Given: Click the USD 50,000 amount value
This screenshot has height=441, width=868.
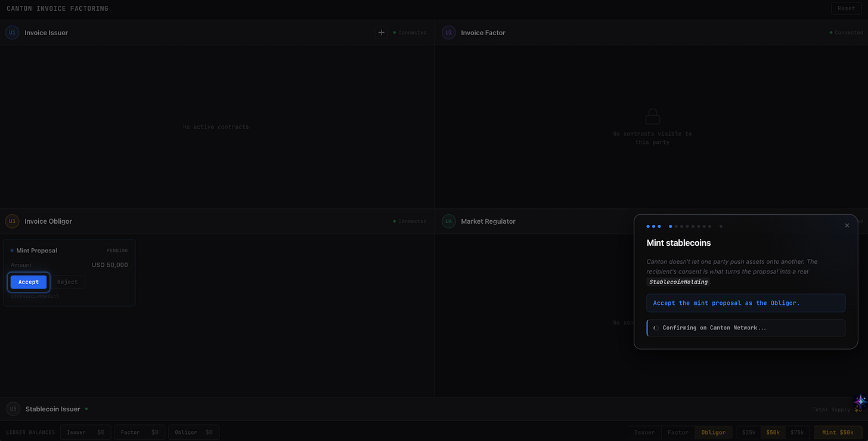Looking at the screenshot, I should [110, 265].
